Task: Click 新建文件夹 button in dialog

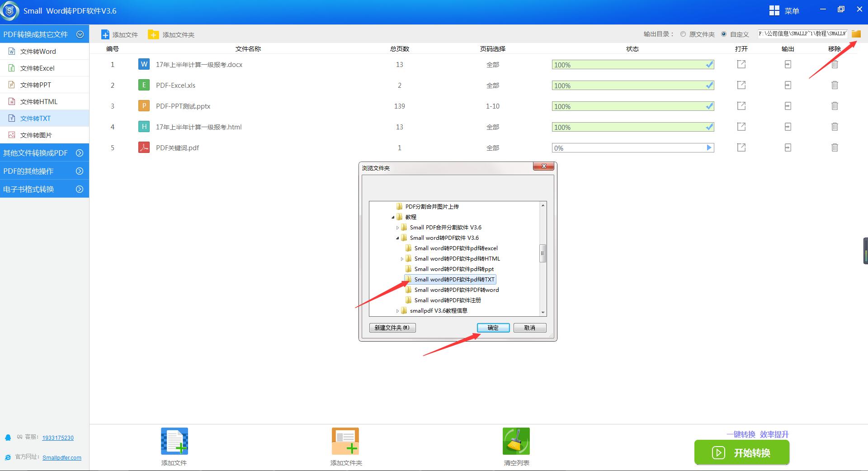Action: pos(392,328)
